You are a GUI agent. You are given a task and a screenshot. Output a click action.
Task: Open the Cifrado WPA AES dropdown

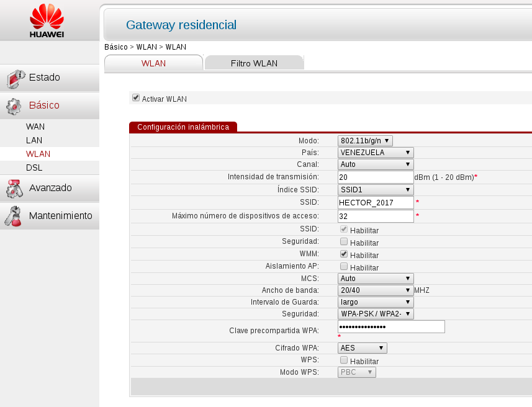(362, 348)
